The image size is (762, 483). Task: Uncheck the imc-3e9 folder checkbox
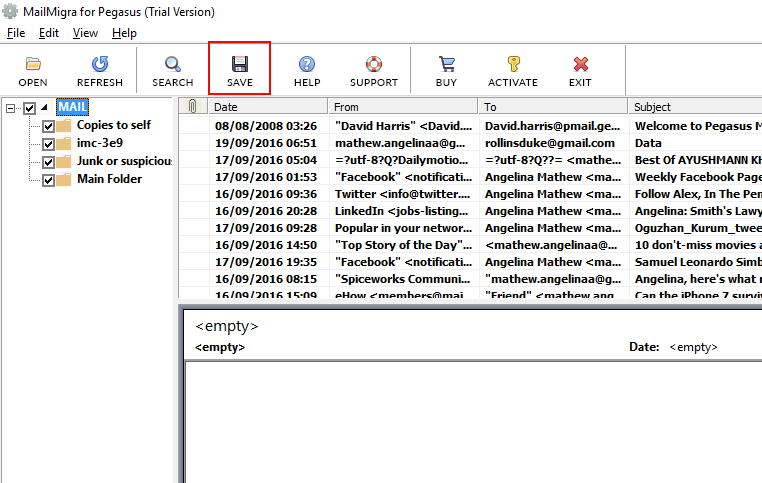click(48, 144)
